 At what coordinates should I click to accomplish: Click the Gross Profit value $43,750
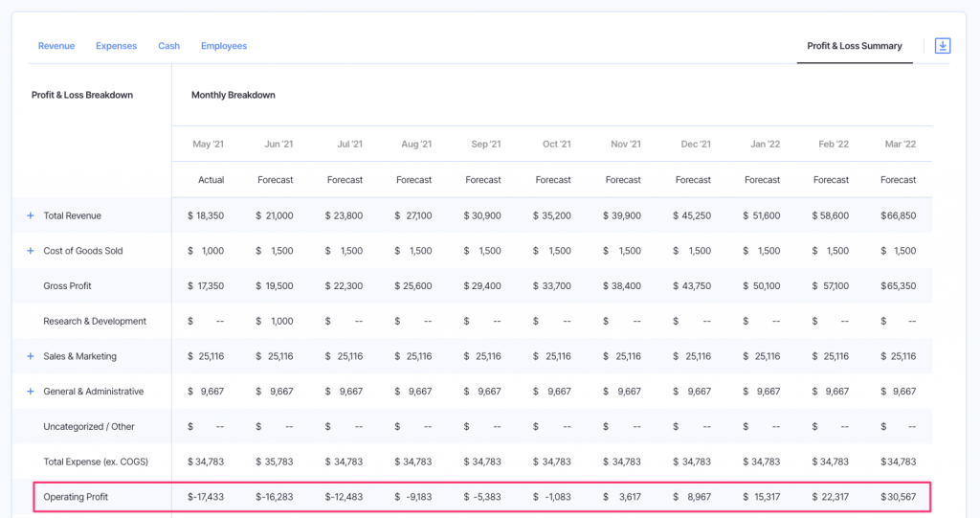pos(692,286)
